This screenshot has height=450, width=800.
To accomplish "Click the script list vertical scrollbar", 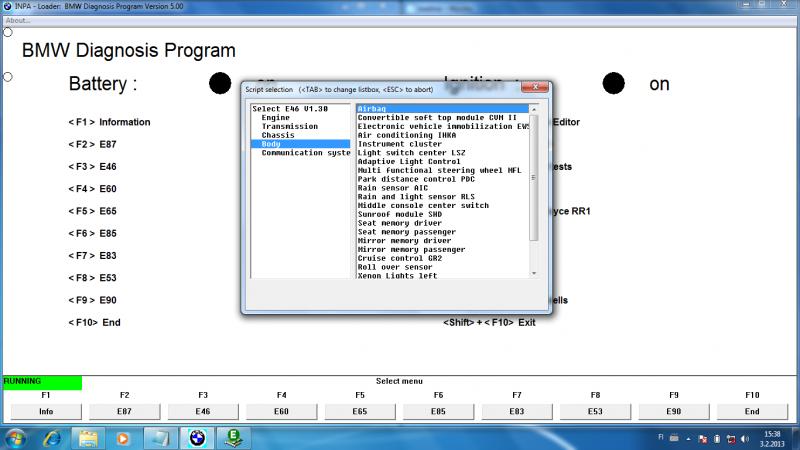I will (x=534, y=180).
